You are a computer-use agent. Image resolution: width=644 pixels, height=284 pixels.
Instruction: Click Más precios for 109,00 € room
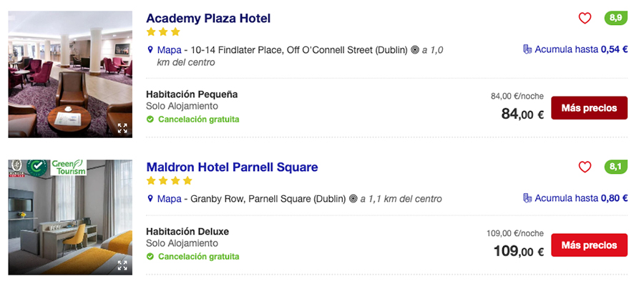pos(589,245)
